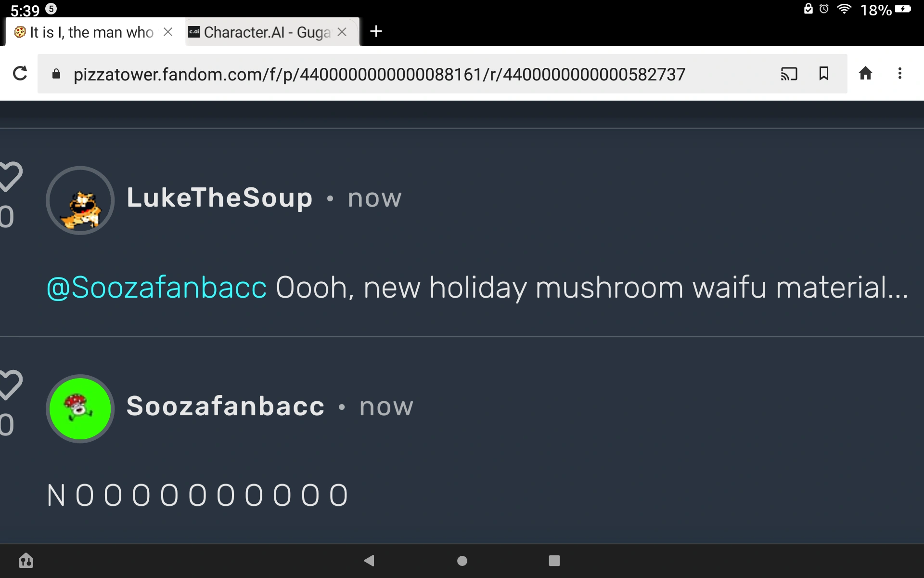Go to browser home page
Screen dimensions: 924x578
(x=865, y=74)
